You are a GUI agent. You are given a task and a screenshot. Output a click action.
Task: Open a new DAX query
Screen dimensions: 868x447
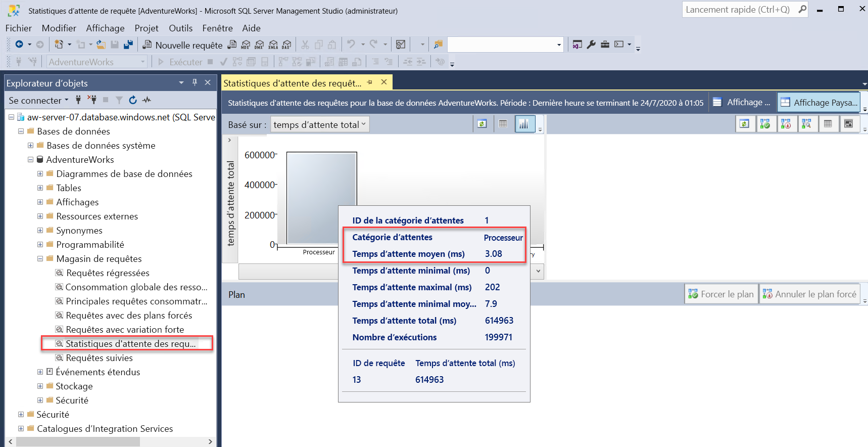286,44
